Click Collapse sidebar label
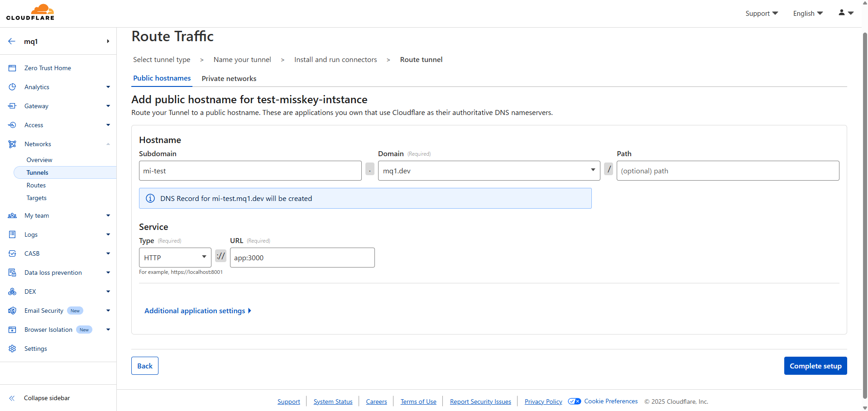Screen dimensions: 868x411 point(47,398)
